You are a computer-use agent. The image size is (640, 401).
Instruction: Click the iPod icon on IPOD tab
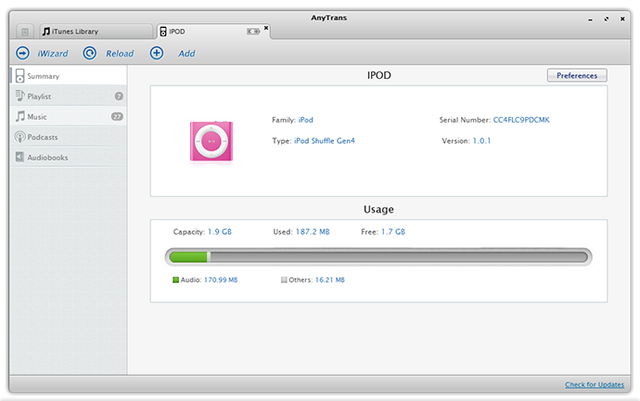tap(163, 31)
